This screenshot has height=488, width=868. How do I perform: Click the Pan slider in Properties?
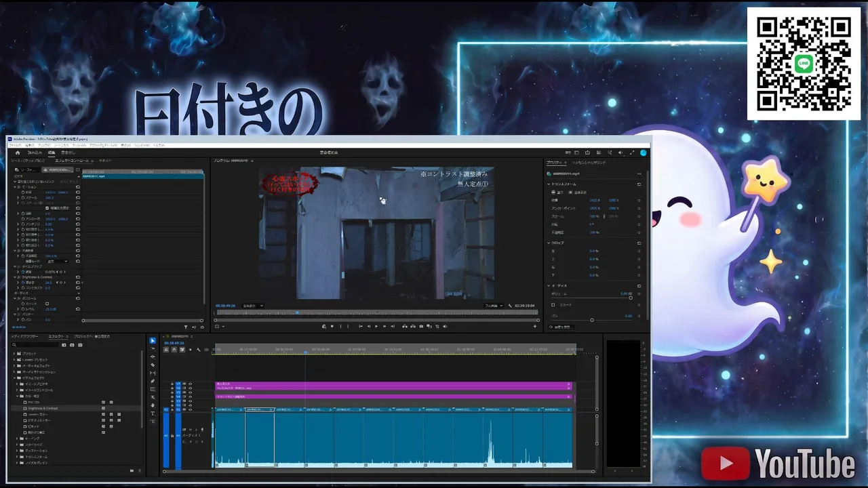point(592,320)
